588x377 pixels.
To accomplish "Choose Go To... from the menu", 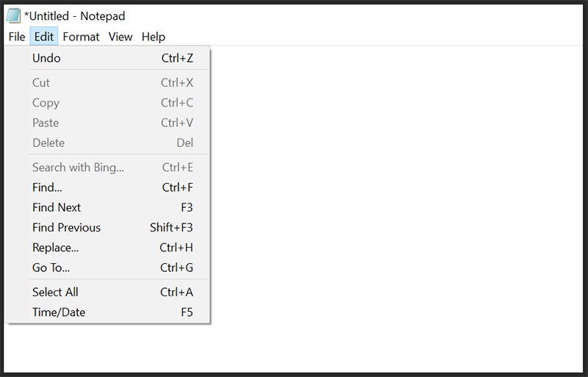I will pos(51,268).
